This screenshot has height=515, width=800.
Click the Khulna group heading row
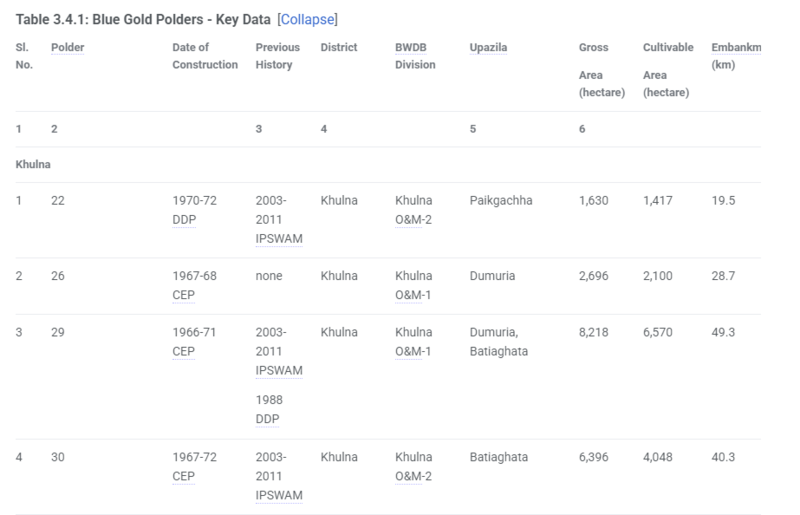point(388,164)
